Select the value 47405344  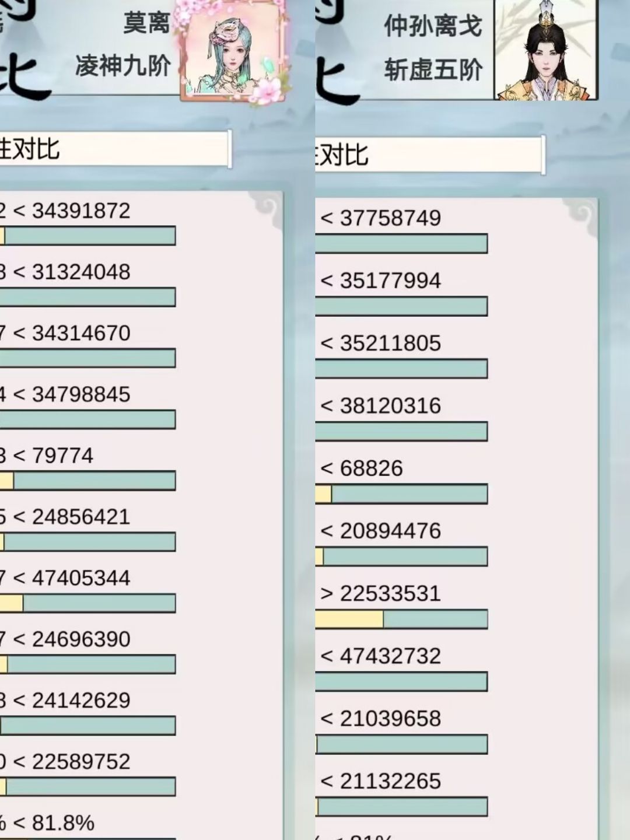tap(81, 578)
